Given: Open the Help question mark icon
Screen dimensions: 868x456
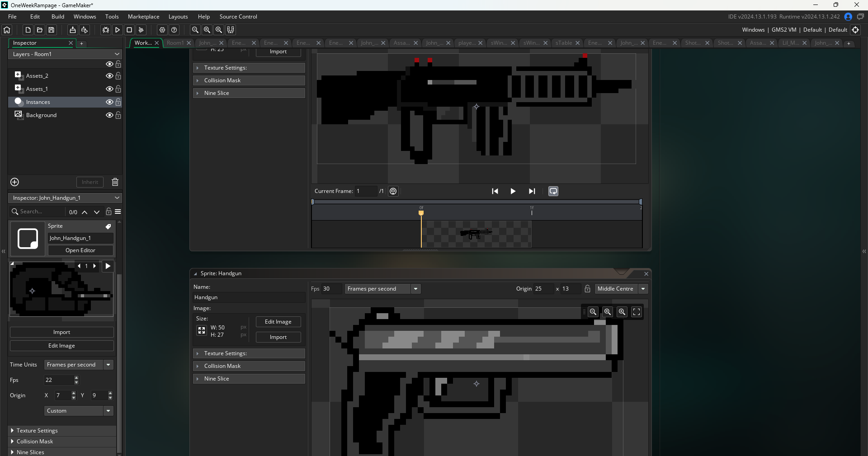Looking at the screenshot, I should click(x=174, y=30).
